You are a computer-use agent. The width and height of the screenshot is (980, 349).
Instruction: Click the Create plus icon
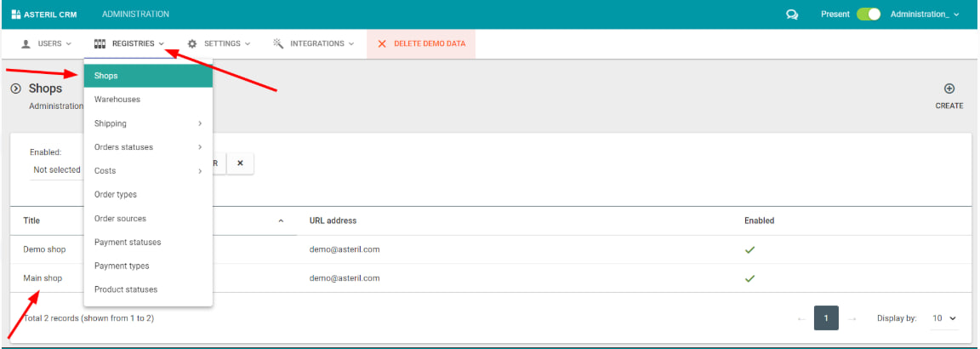[x=949, y=89]
